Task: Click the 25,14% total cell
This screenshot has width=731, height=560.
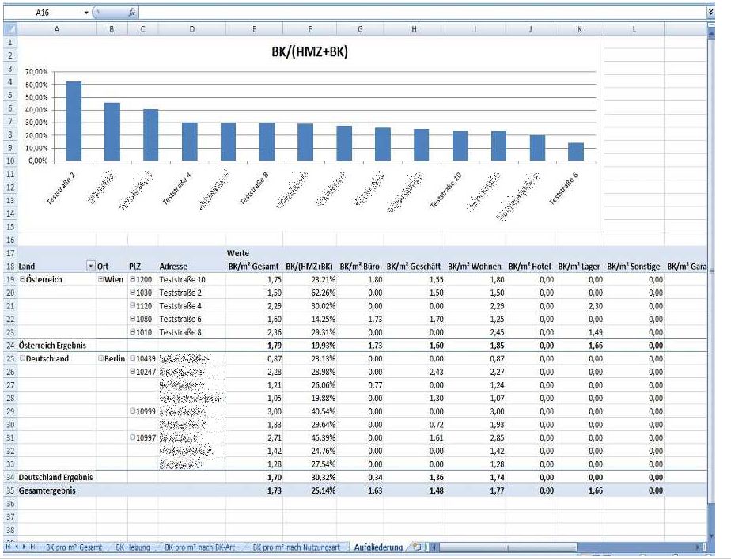Action: 309,490
